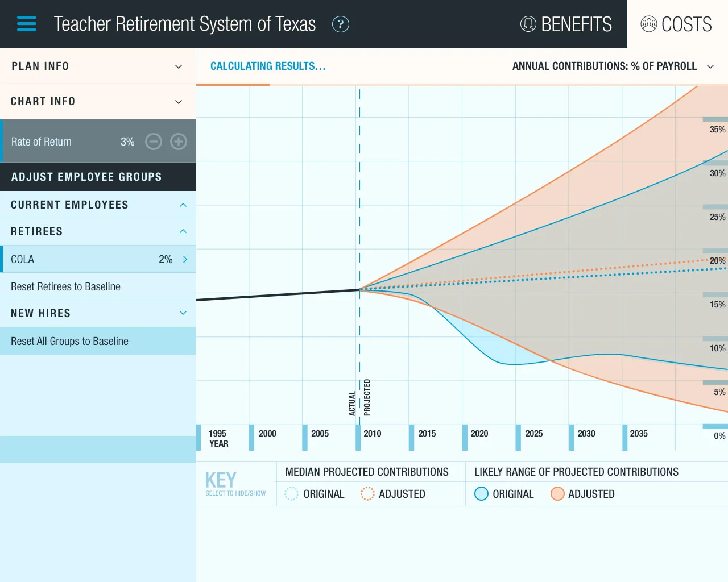Click the 35% axis label
This screenshot has width=728, height=582.
point(718,129)
